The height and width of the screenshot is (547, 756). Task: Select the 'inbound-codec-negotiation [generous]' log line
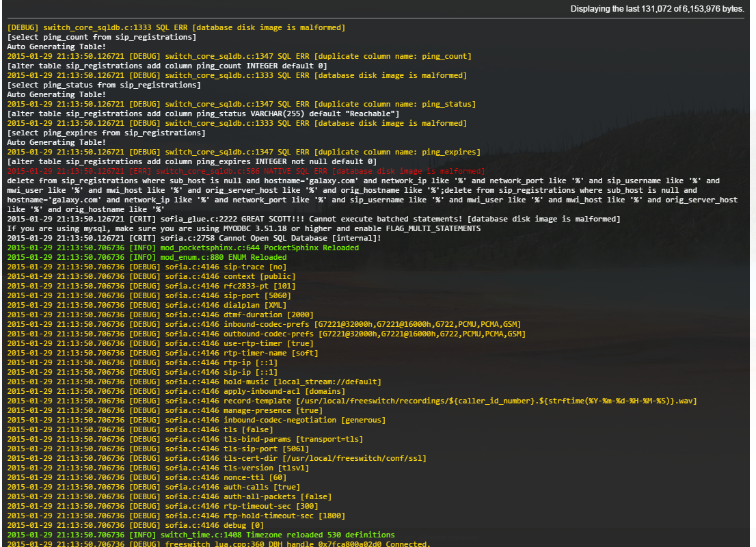[x=196, y=420]
